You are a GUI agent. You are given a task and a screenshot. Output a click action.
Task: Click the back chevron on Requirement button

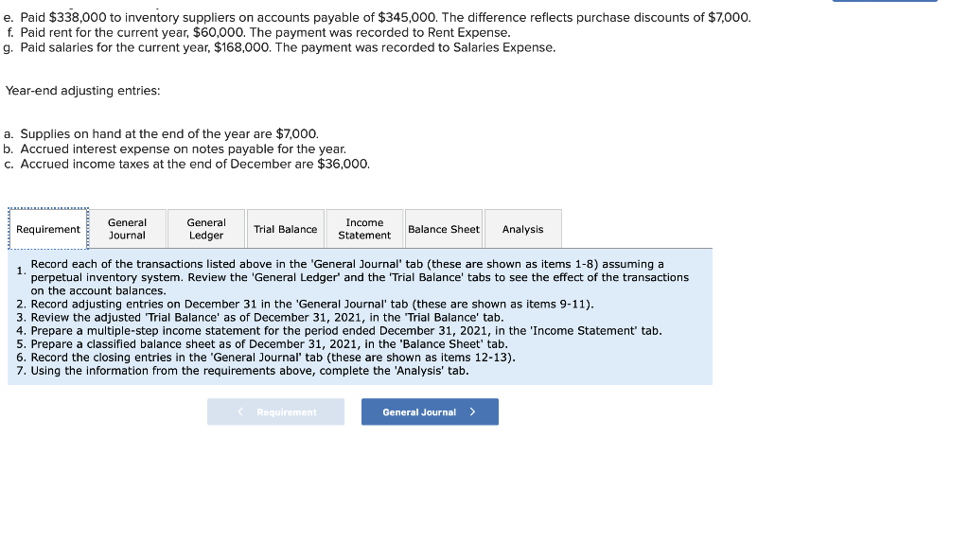click(238, 411)
